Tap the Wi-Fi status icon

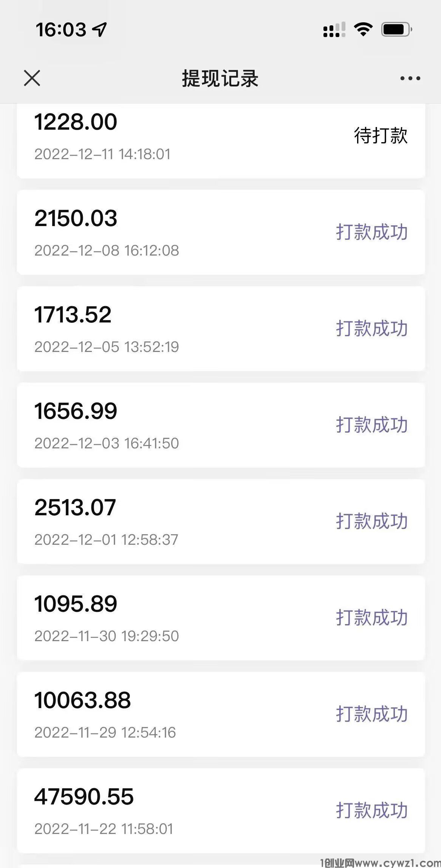pos(363,29)
